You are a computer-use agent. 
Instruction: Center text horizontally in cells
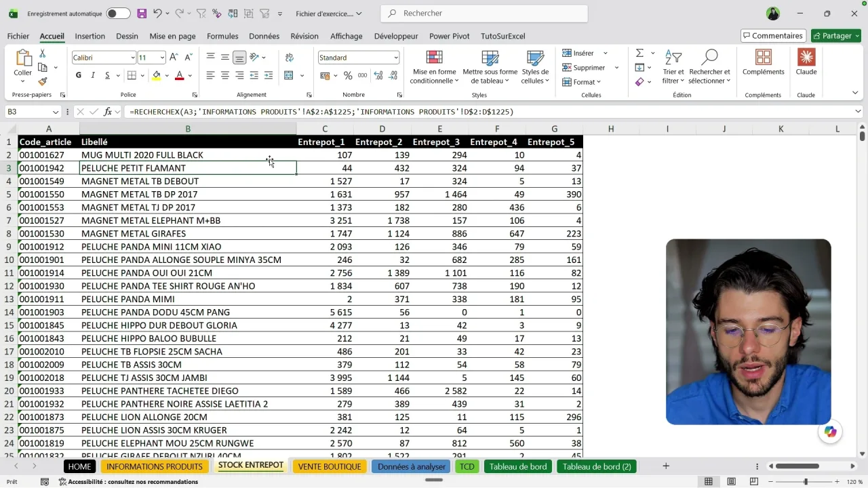pyautogui.click(x=225, y=75)
